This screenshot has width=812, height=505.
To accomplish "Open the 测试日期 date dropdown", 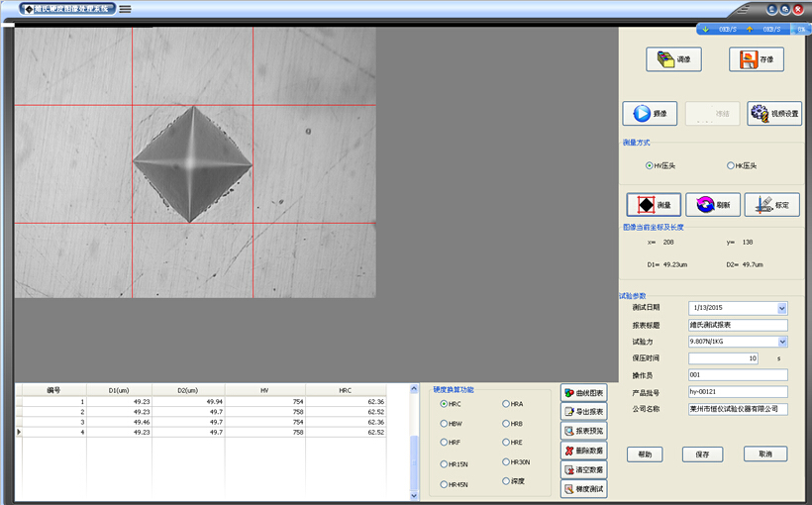I will click(781, 308).
